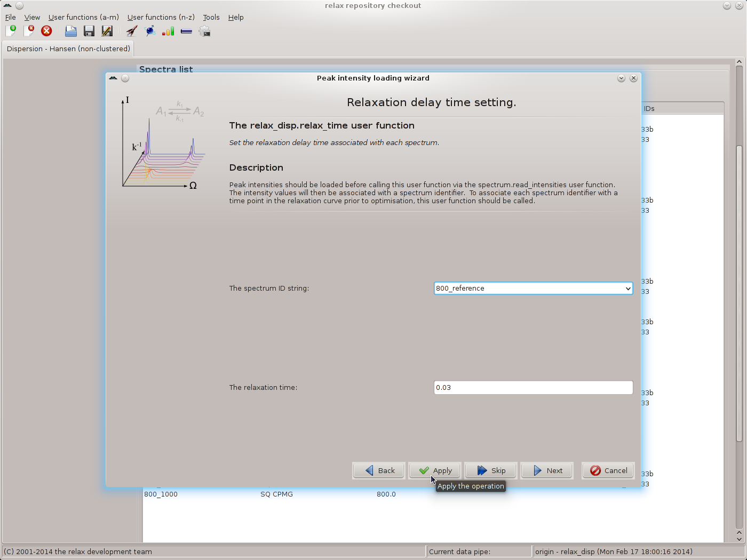Open a saved relax state file
This screenshot has width=747, height=560.
(x=70, y=31)
